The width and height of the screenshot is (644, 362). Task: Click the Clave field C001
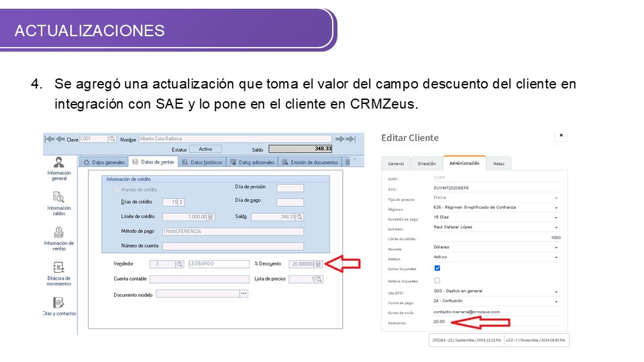(94, 139)
